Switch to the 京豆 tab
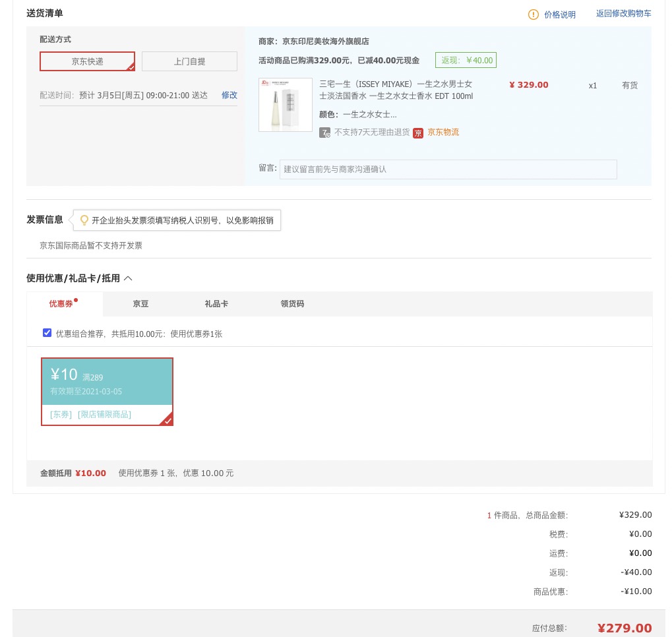 tap(140, 304)
